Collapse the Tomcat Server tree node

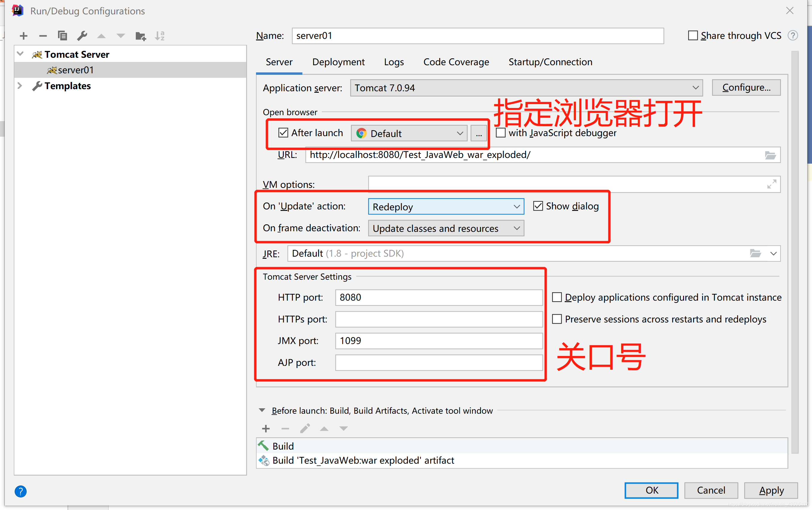(x=20, y=54)
